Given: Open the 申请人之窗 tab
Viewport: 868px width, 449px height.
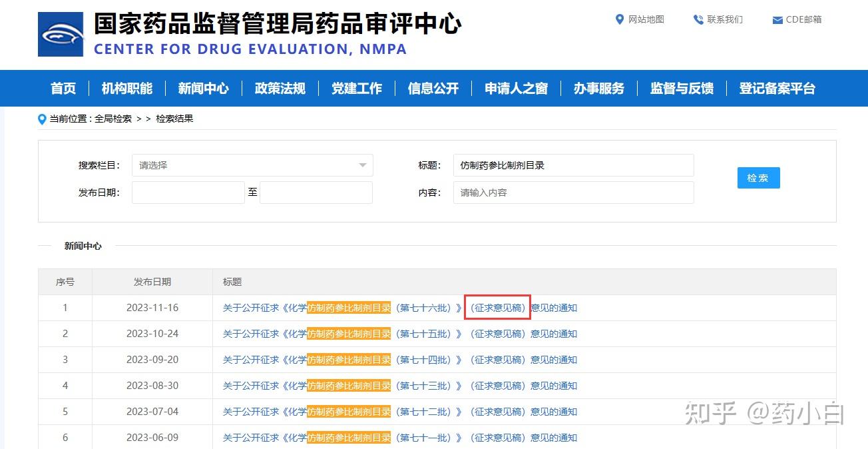Looking at the screenshot, I should 516,88.
